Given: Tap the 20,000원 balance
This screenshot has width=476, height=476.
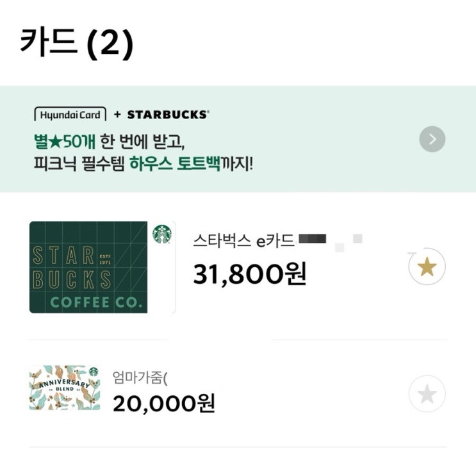Looking at the screenshot, I should point(164,404).
